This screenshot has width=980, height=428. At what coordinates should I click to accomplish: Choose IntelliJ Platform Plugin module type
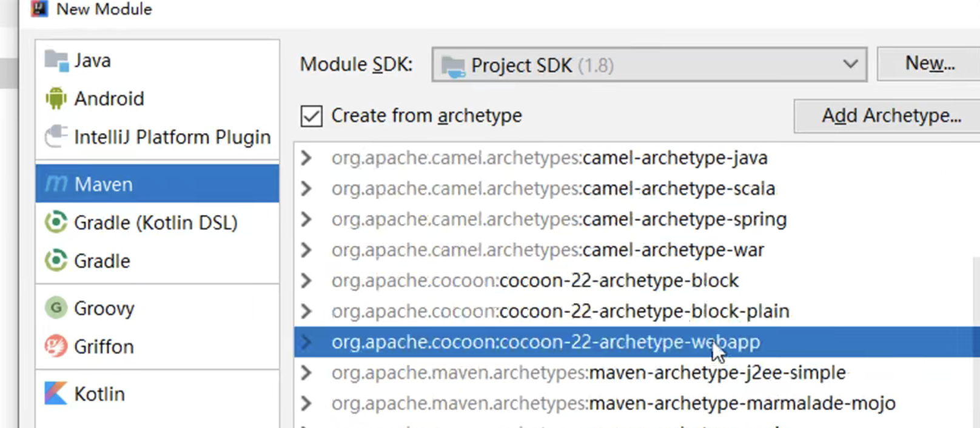tap(157, 137)
